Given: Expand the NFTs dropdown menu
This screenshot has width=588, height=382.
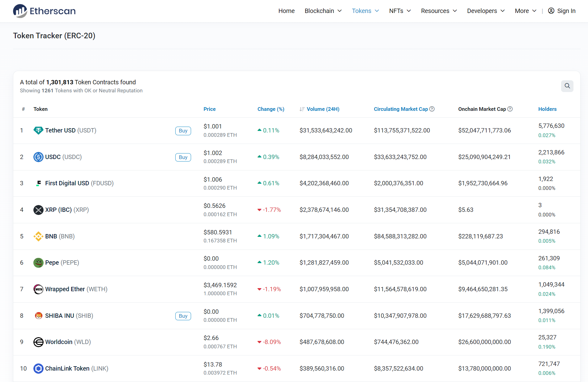Looking at the screenshot, I should [400, 11].
